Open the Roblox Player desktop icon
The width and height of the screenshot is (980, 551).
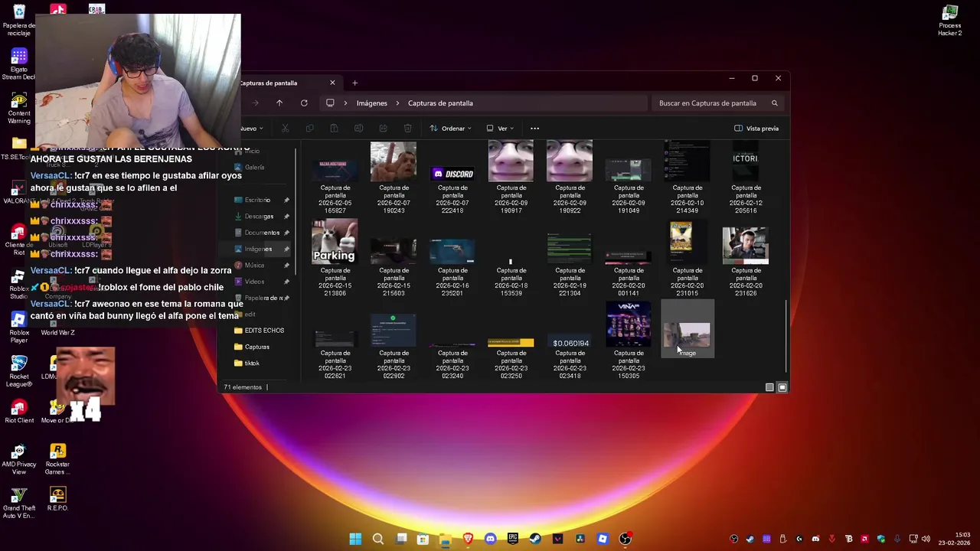[x=19, y=327]
